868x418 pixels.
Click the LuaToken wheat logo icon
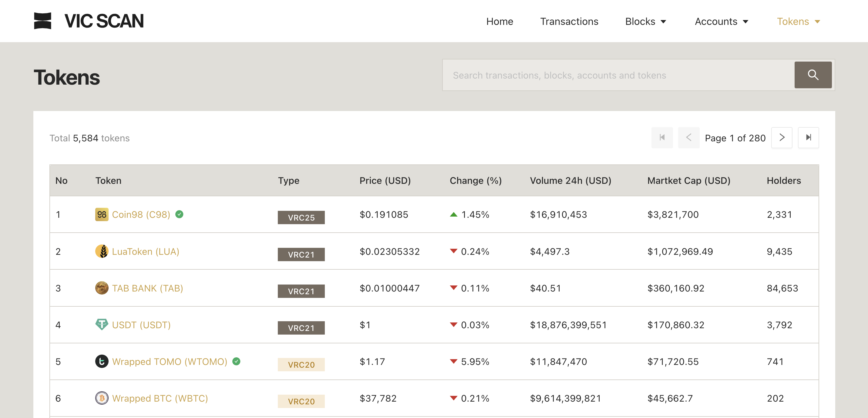point(101,251)
